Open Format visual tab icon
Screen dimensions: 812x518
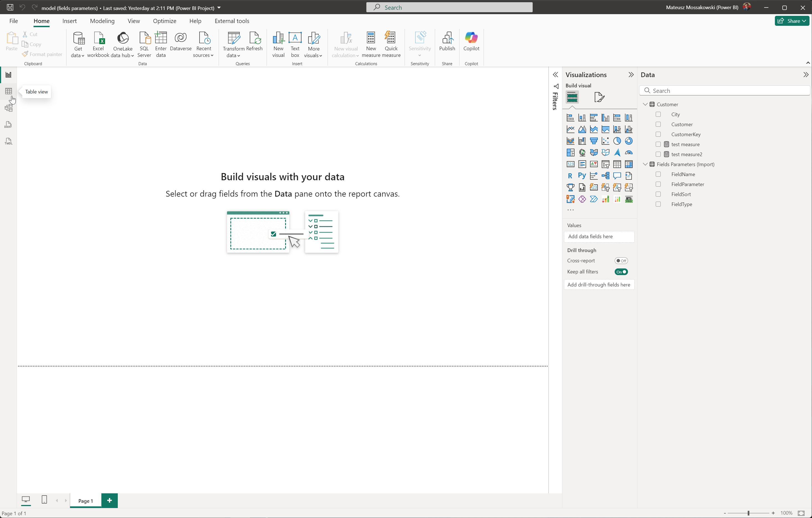(x=599, y=97)
